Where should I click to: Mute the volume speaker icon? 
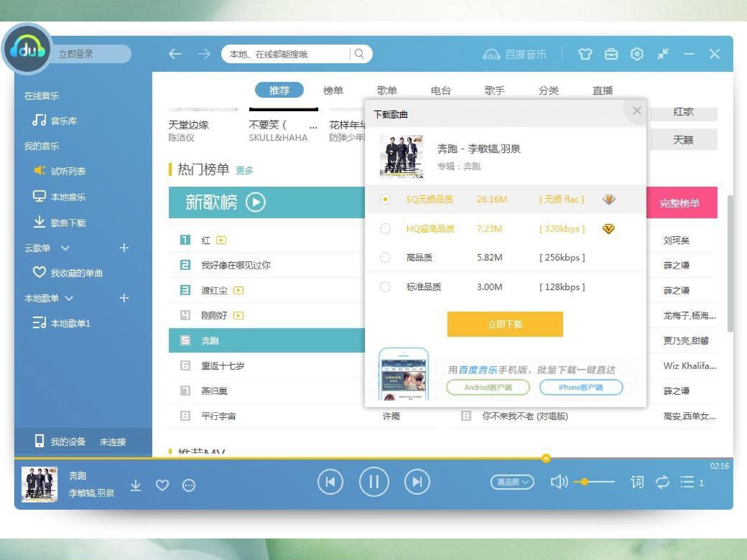point(559,482)
